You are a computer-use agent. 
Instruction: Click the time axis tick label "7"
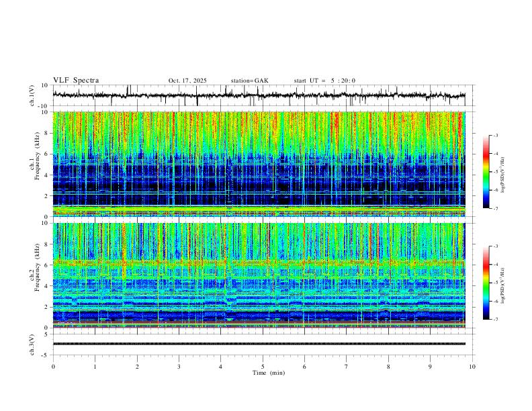[x=347, y=367]
